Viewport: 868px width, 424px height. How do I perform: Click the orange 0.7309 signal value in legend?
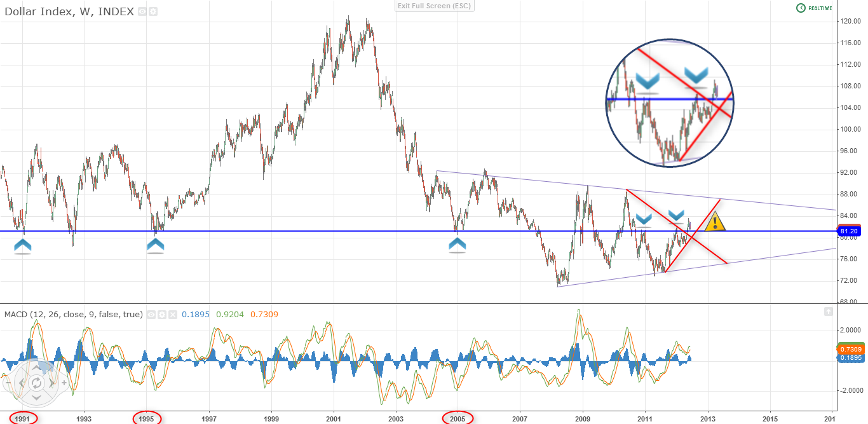[264, 314]
